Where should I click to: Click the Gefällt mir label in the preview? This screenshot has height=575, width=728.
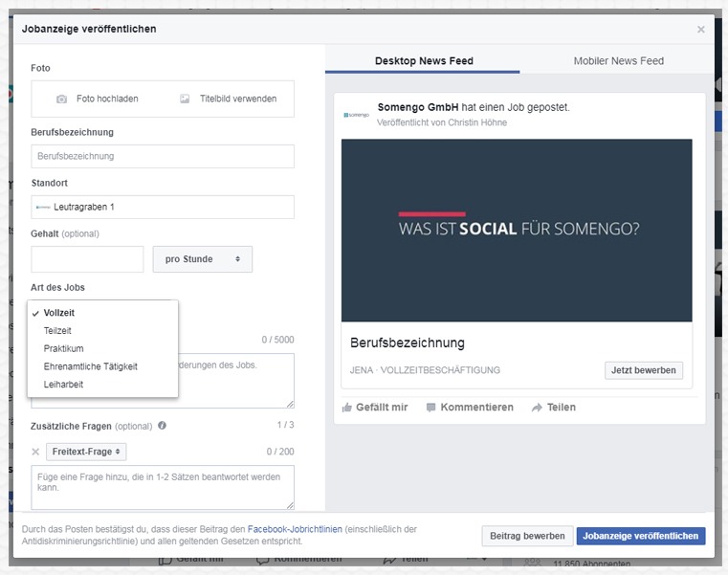[382, 408]
